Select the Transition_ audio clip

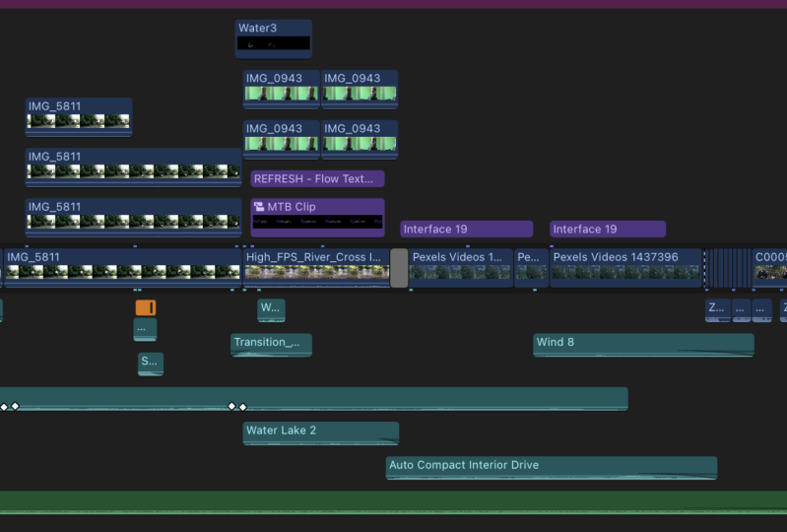pyautogui.click(x=271, y=345)
